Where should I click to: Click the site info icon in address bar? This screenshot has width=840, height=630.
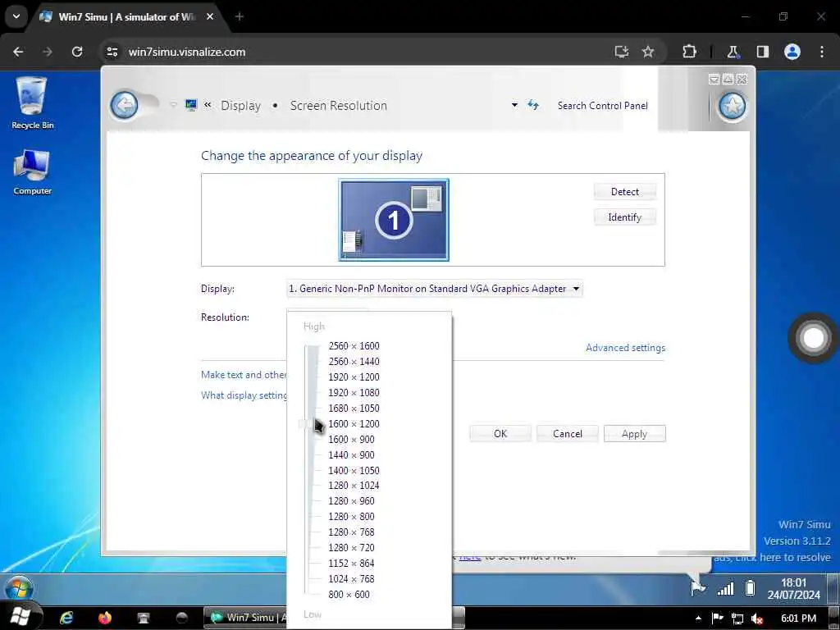coord(112,52)
